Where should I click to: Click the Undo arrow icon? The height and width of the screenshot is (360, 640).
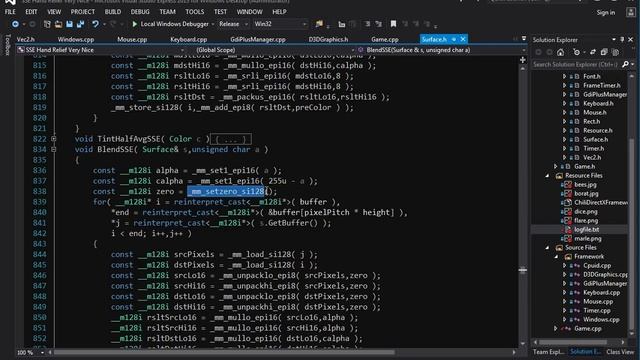click(95, 24)
